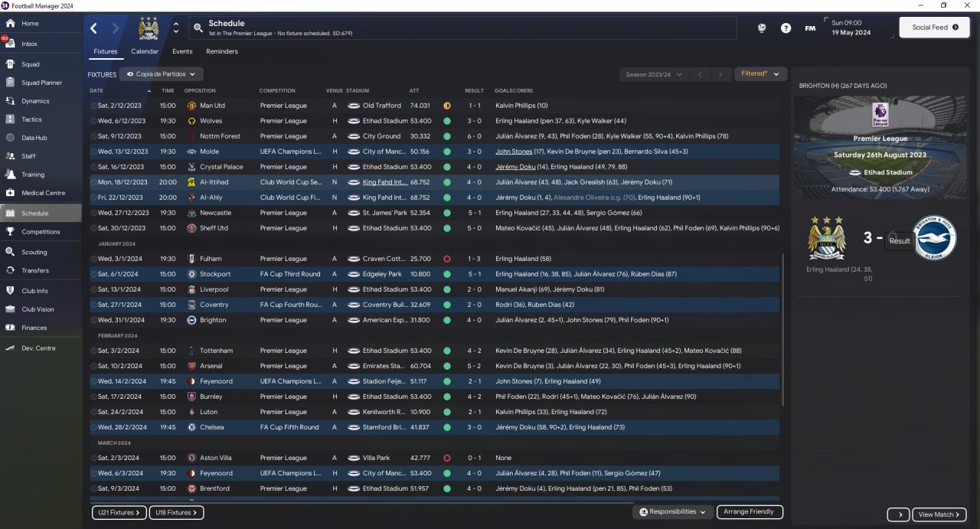Click the Manchester City club badge
980x529 pixels.
tap(148, 28)
